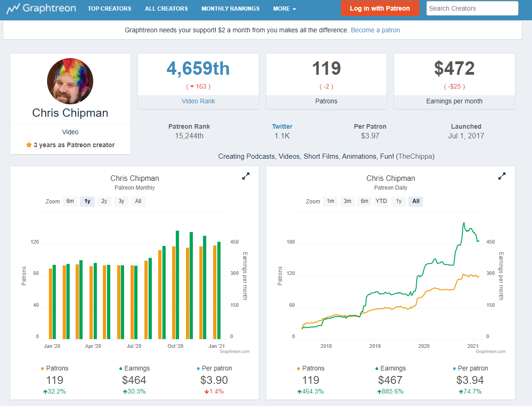Select 3y zoom on monthly chart

pyautogui.click(x=121, y=201)
